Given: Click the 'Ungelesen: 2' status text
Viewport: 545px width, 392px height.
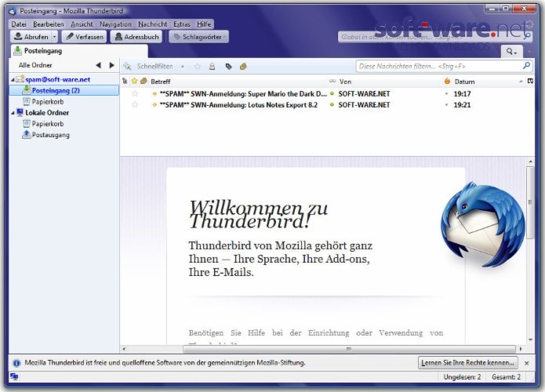Looking at the screenshot, I should 462,377.
